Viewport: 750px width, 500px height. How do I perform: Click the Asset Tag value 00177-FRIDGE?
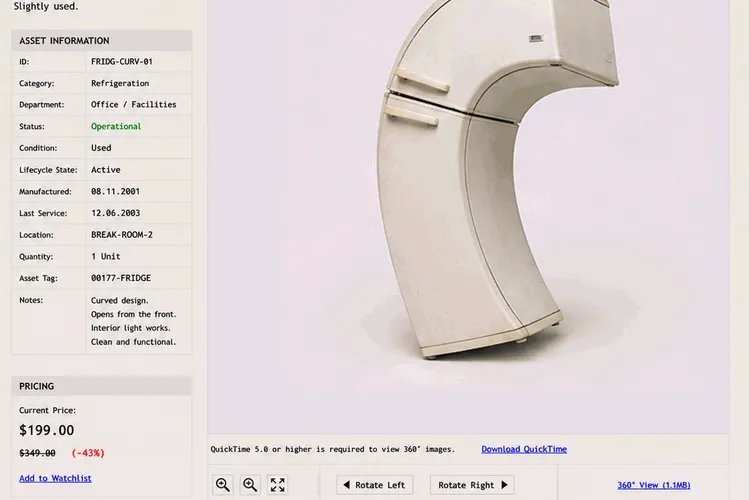coord(121,278)
